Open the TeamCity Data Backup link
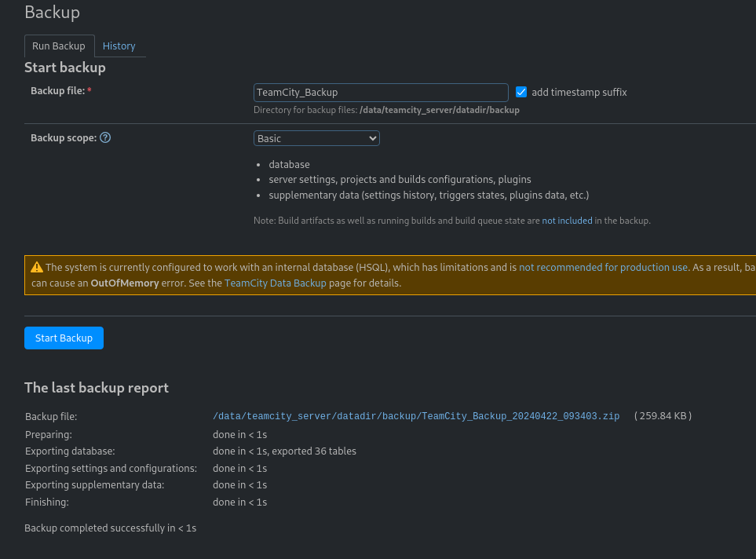The image size is (756, 559). pyautogui.click(x=276, y=283)
